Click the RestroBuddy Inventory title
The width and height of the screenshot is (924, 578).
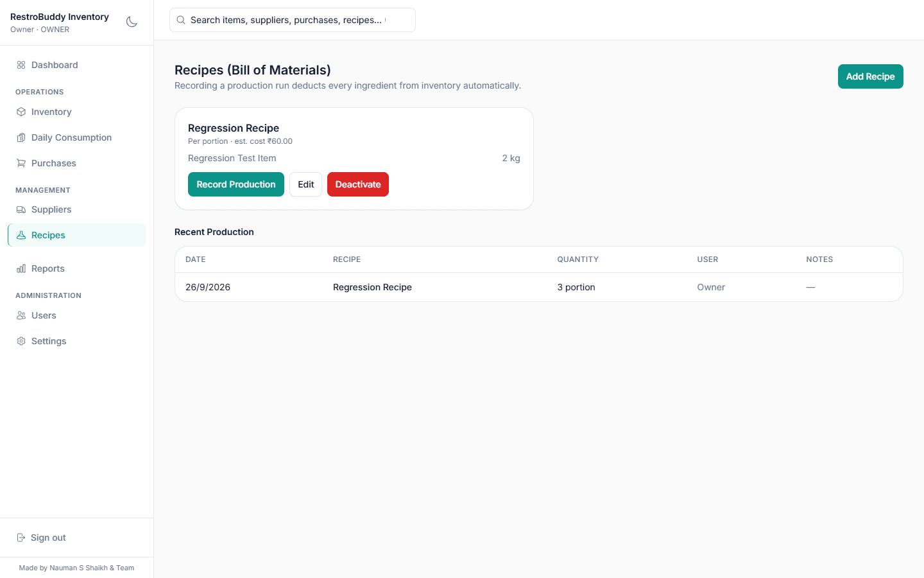pyautogui.click(x=60, y=17)
